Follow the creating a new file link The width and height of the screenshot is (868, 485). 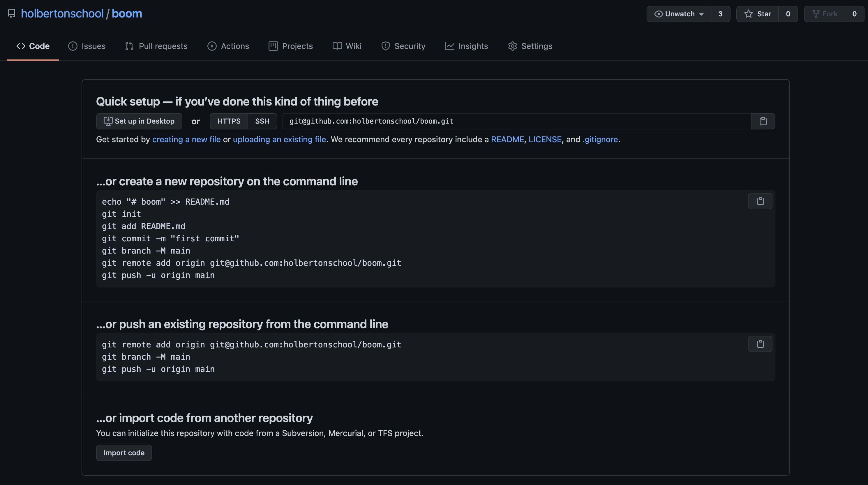[186, 139]
